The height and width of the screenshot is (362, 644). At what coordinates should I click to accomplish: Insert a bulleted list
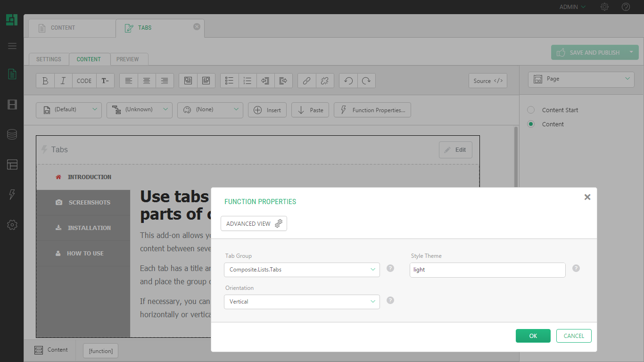[230, 81]
